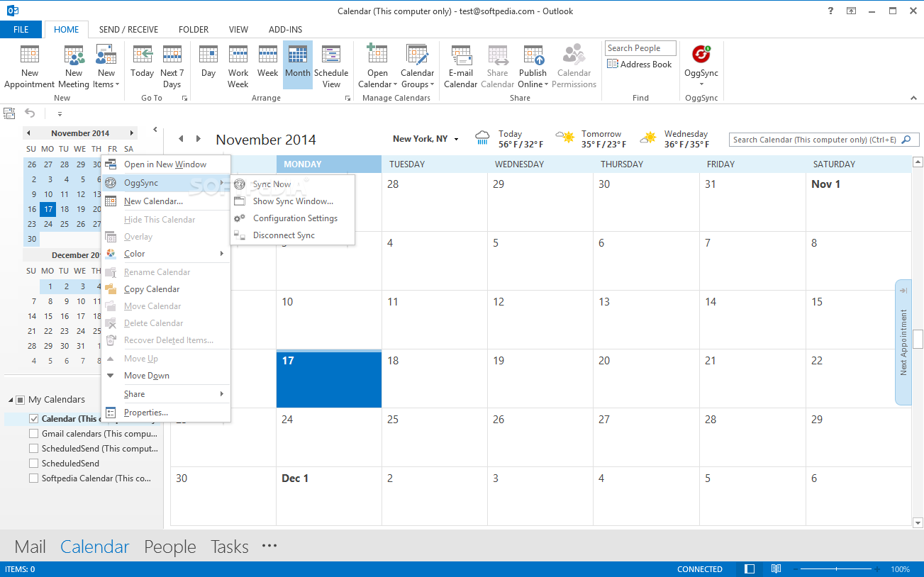The image size is (924, 577).
Task: Select New Calendar... from context menu
Action: pyautogui.click(x=166, y=201)
